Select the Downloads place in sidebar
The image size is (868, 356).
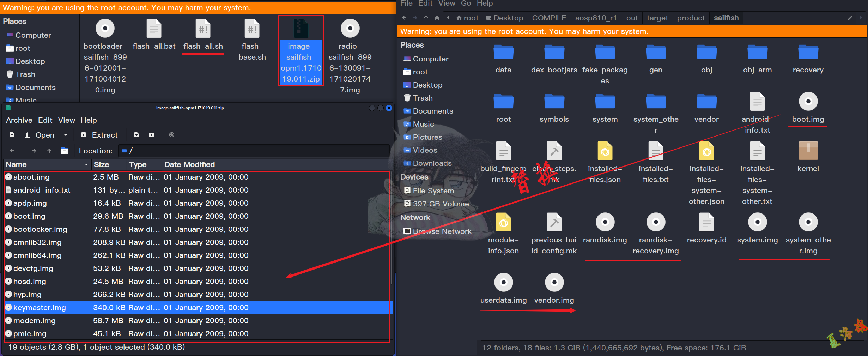432,163
